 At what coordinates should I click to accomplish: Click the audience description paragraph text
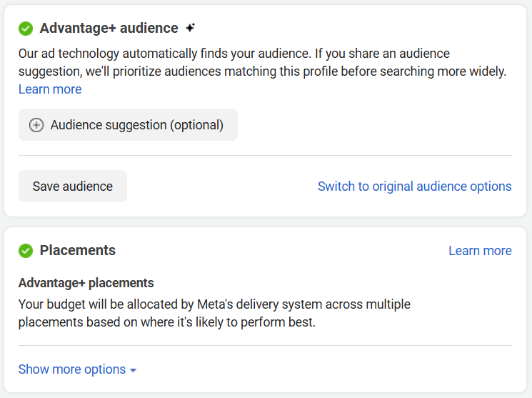click(261, 63)
